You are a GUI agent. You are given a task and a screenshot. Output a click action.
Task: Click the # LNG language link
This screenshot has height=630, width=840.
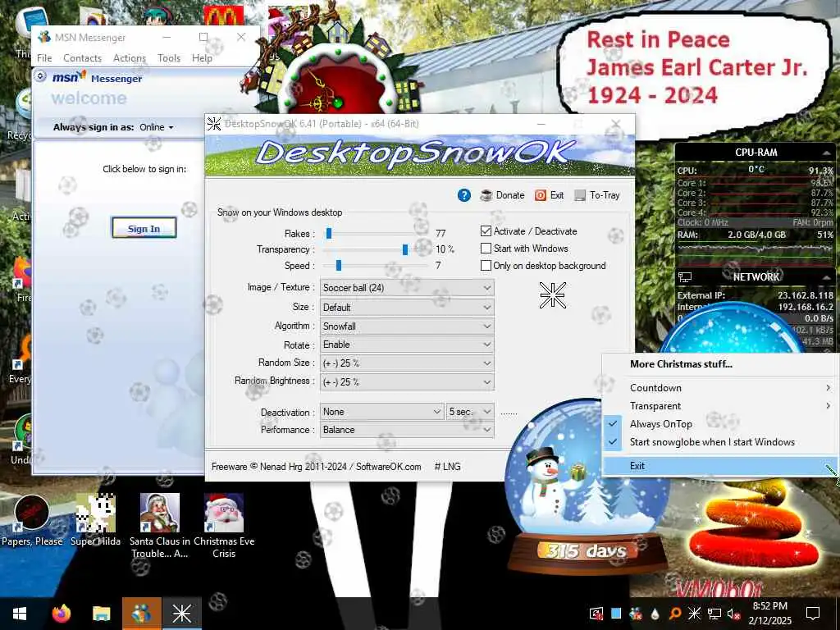(447, 467)
